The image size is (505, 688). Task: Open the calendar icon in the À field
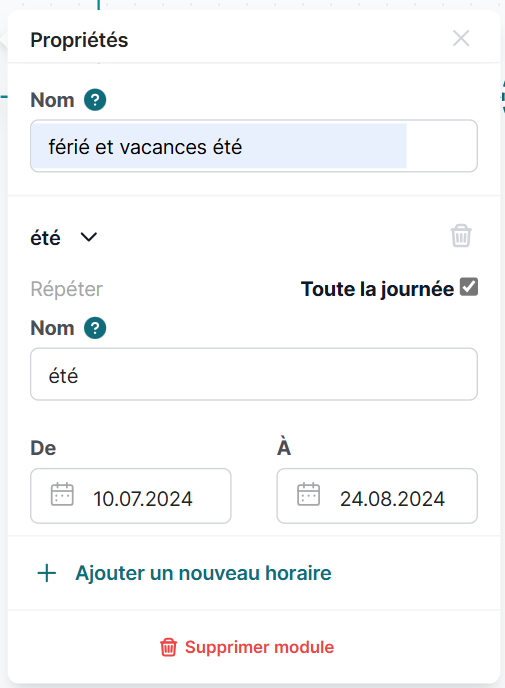click(x=308, y=494)
